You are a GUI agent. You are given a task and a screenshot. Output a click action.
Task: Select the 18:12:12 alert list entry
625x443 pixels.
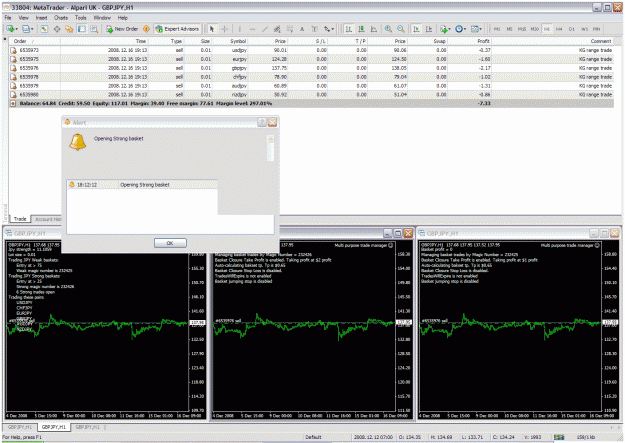[x=142, y=185]
